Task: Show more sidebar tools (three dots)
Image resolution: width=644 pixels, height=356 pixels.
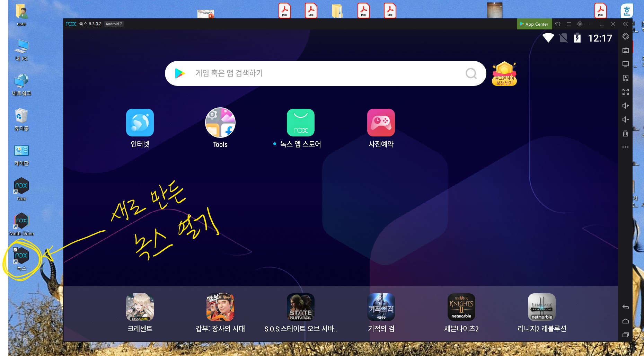Action: pos(626,147)
